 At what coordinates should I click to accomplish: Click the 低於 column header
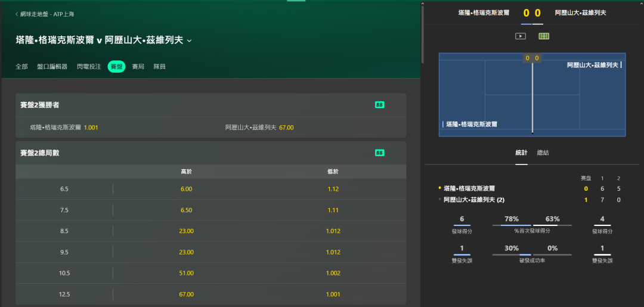[x=333, y=172]
